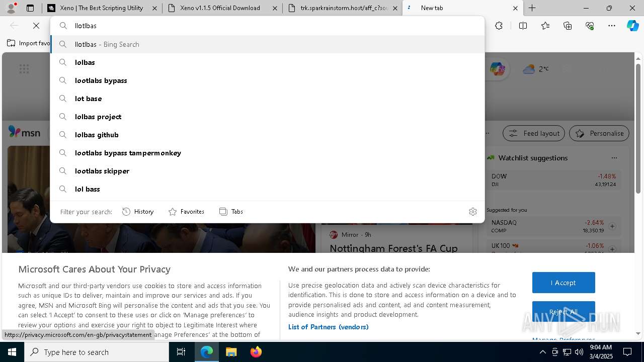
Task: Add UK 100 to watchlist
Action: coord(612,249)
